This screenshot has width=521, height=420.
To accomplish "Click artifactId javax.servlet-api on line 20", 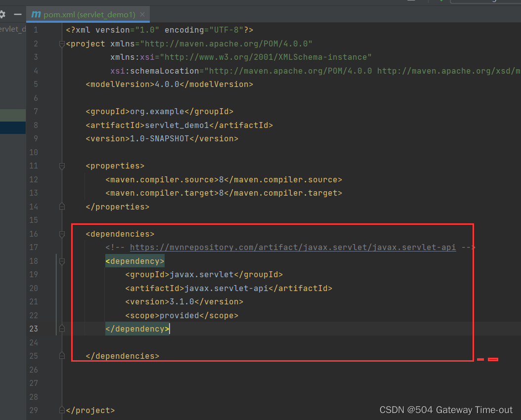I will [228, 288].
